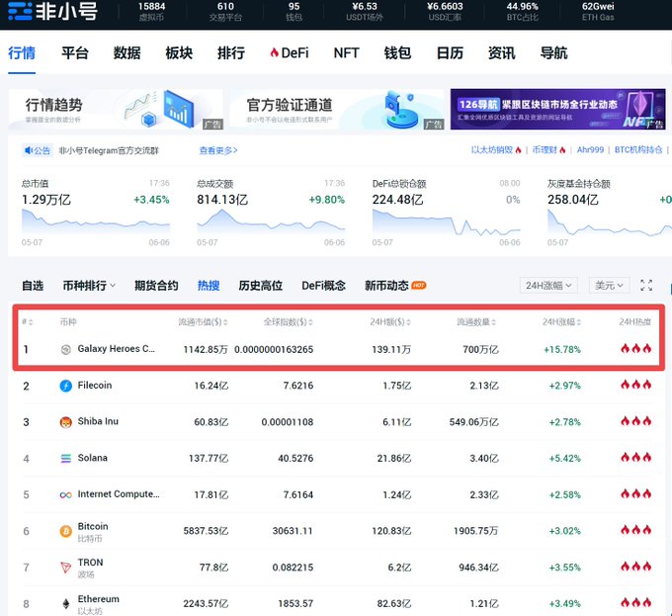
Task: Select the 期货合约 tab
Action: point(156,286)
